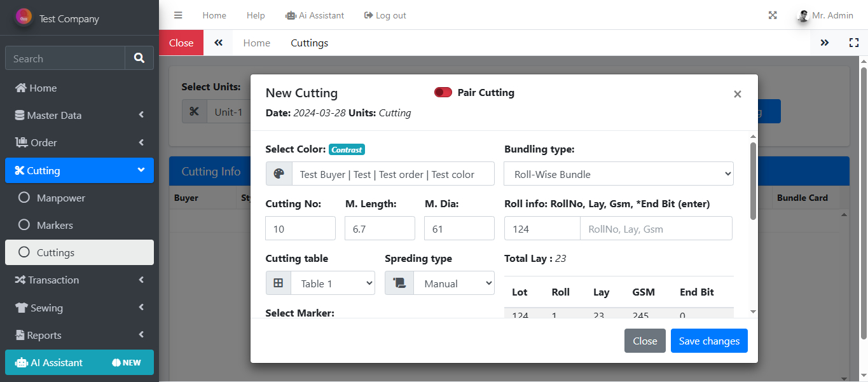Click the Bundle Card column header
868x382 pixels.
coord(803,198)
